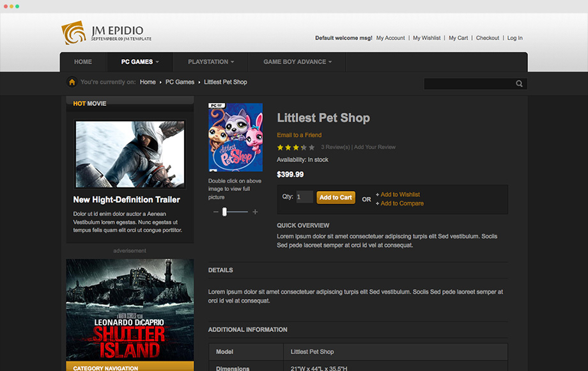Image resolution: width=588 pixels, height=371 pixels.
Task: Click the JM Epidio swirl logo
Action: click(x=74, y=33)
